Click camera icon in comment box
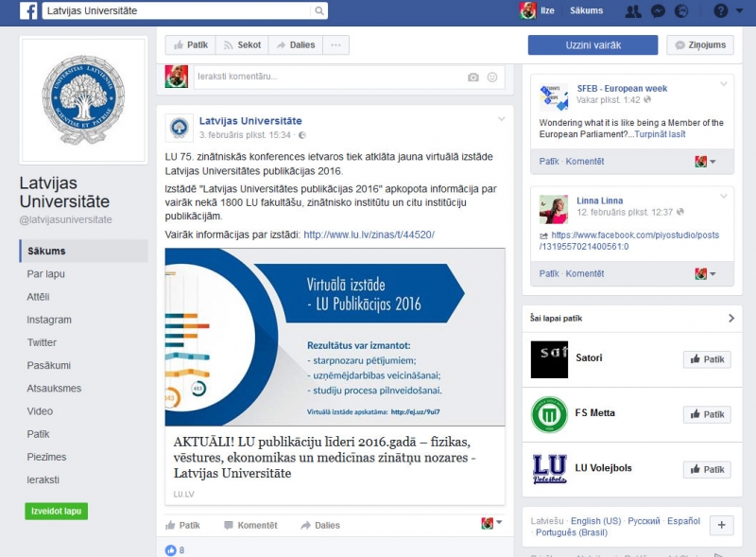756x557 pixels. (473, 77)
